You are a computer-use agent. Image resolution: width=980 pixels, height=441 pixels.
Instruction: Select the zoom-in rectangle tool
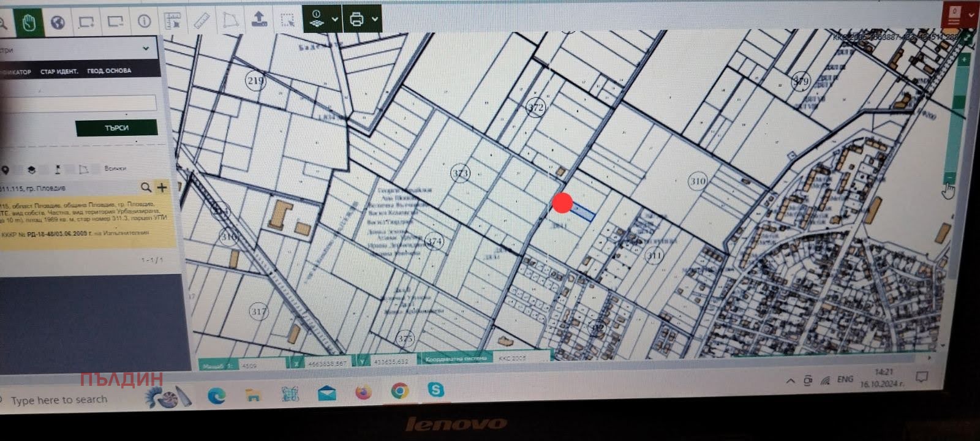(x=86, y=22)
